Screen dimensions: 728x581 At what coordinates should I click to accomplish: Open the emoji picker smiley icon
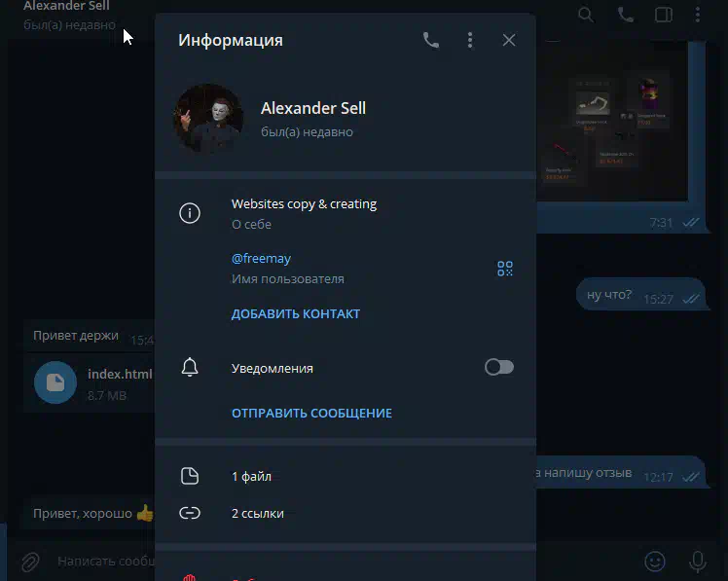655,562
